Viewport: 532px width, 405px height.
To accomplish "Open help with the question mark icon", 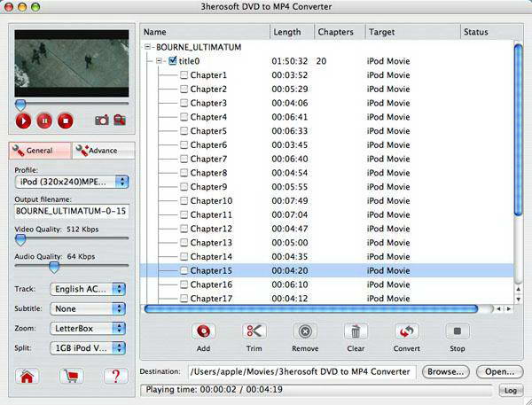I will pos(115,376).
